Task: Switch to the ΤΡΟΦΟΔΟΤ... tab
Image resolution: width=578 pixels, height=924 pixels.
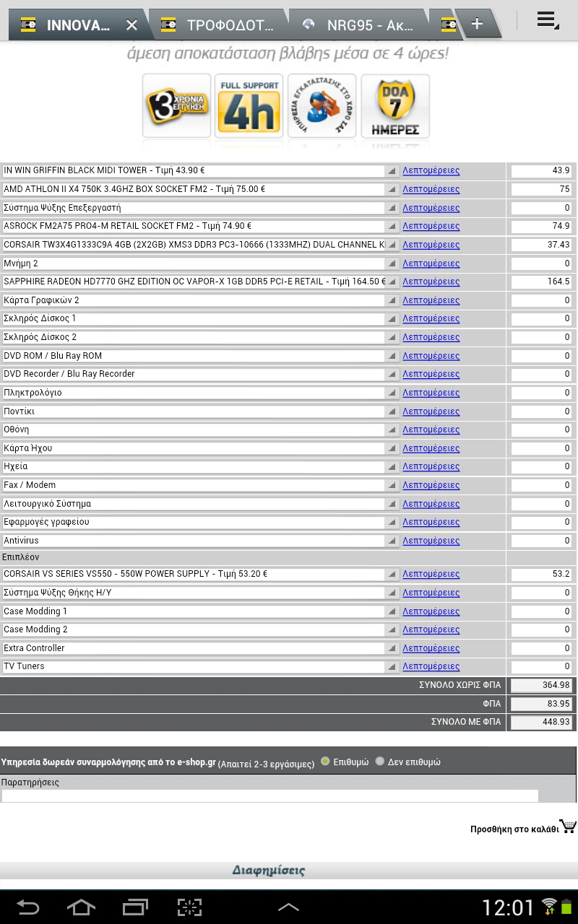Action: [220, 25]
